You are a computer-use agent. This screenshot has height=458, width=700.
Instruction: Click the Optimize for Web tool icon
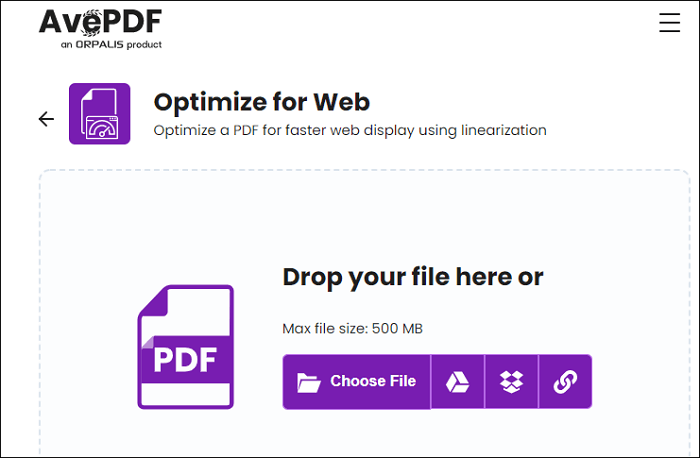click(x=100, y=114)
